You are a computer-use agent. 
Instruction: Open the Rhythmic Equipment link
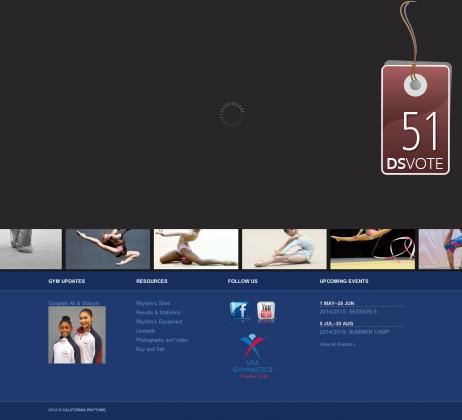(159, 322)
